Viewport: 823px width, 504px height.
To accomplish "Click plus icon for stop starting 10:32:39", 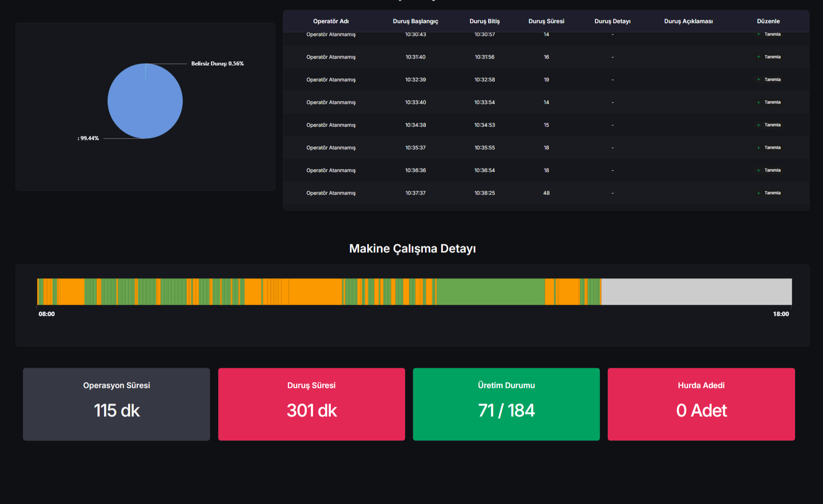I will pos(759,80).
